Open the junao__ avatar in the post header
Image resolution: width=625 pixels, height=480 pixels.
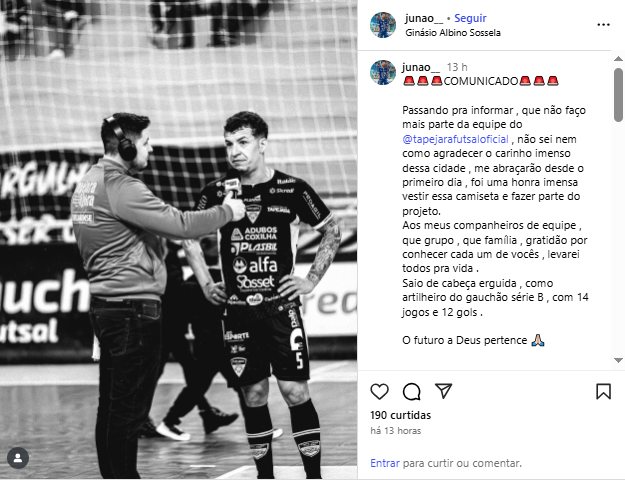point(383,25)
